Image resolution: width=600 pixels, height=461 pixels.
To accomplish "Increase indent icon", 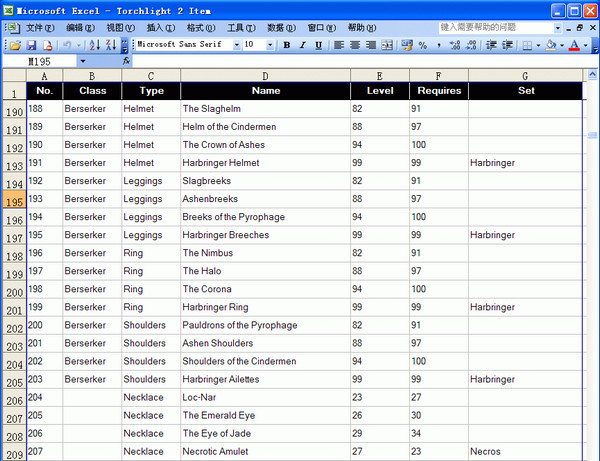I will (507, 45).
